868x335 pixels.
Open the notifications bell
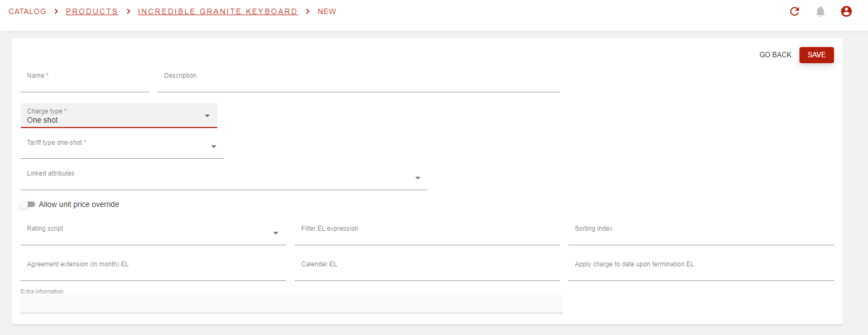click(x=820, y=11)
